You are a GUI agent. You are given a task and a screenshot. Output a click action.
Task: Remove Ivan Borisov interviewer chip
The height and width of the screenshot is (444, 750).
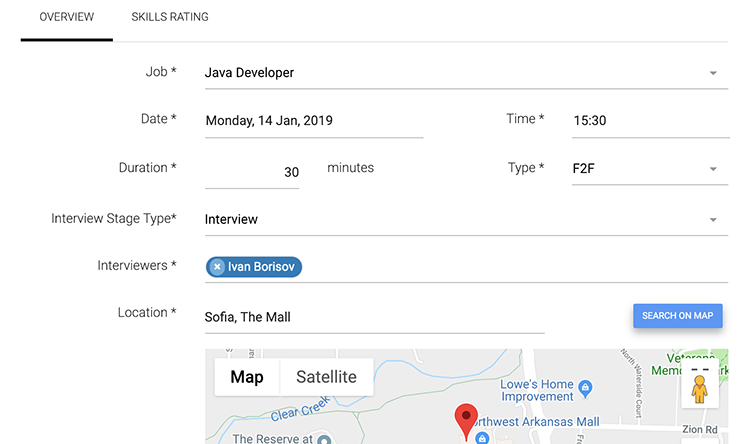pos(217,267)
